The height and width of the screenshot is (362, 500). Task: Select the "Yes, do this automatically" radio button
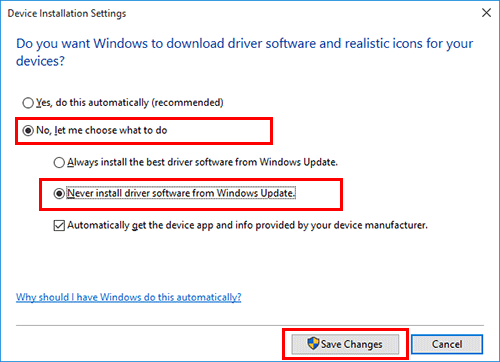click(x=28, y=103)
